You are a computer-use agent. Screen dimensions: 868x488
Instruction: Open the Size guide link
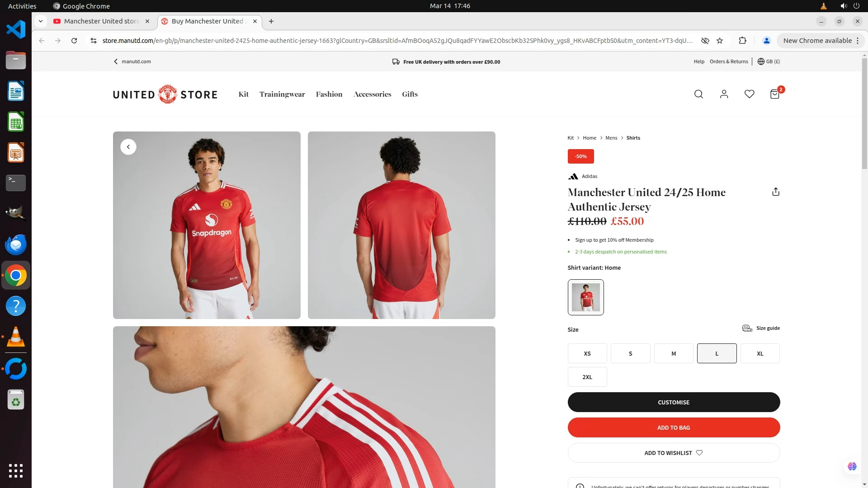tap(761, 328)
